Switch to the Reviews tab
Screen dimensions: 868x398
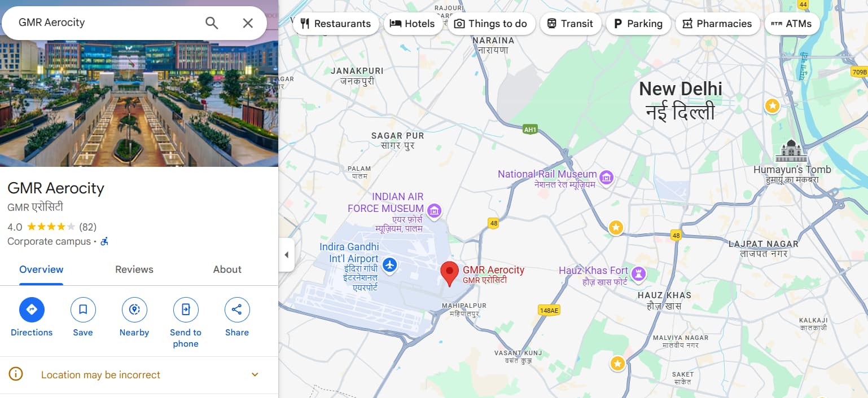(134, 269)
